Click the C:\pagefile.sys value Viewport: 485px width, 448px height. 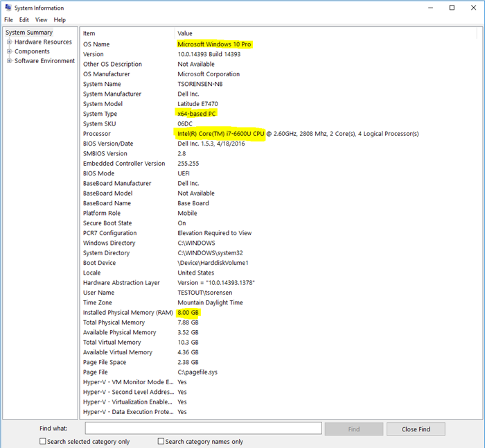[197, 372]
